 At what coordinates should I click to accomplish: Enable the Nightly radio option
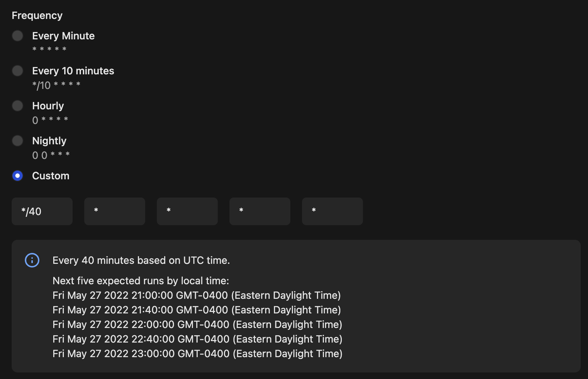point(18,141)
